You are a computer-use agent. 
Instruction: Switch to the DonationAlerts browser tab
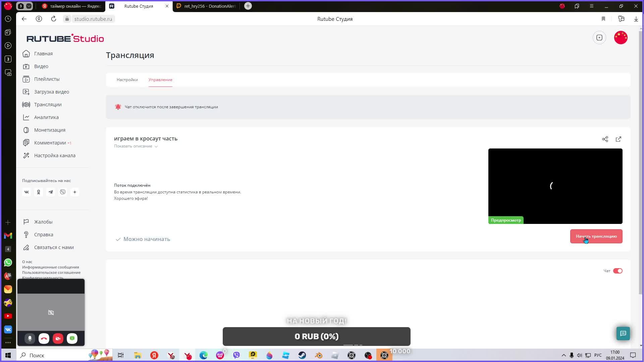pos(206,6)
